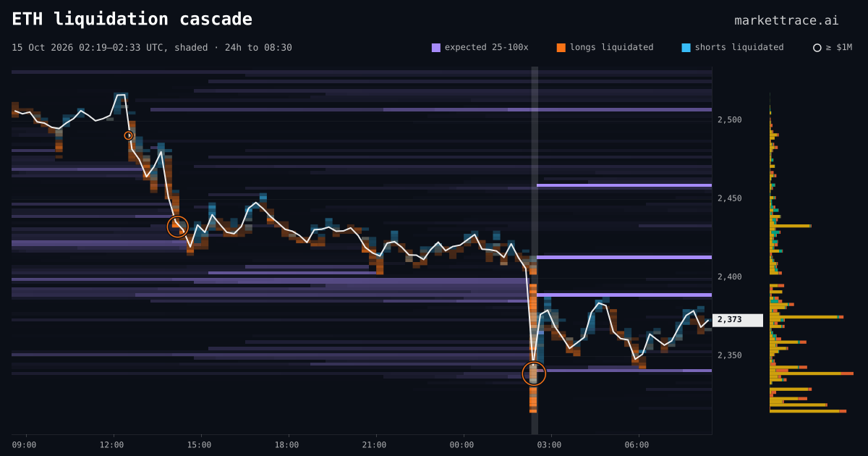Click the 2,350 price axis label
Image resolution: width=868 pixels, height=456 pixels.
730,355
